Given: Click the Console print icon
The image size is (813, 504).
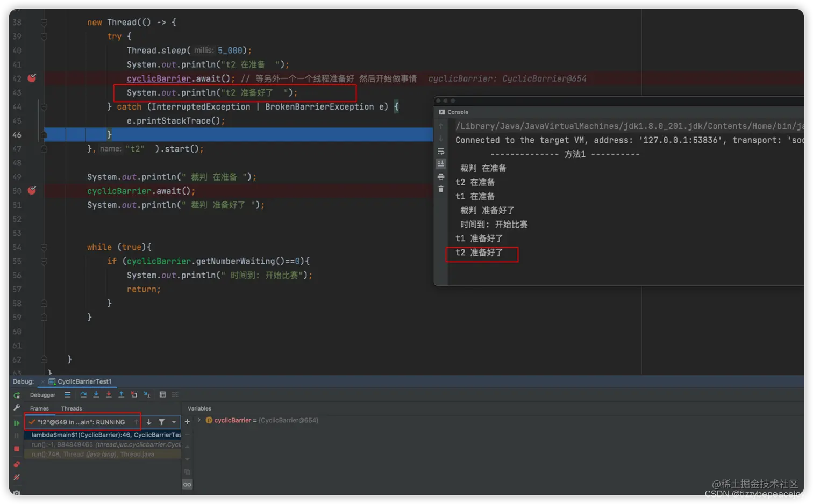Looking at the screenshot, I should point(441,177).
